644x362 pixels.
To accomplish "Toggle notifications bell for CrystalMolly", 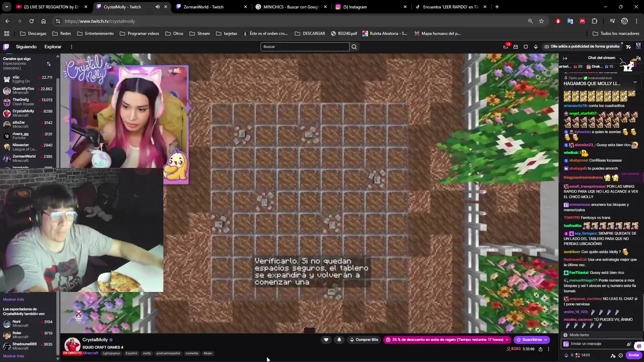I will coord(339,340).
